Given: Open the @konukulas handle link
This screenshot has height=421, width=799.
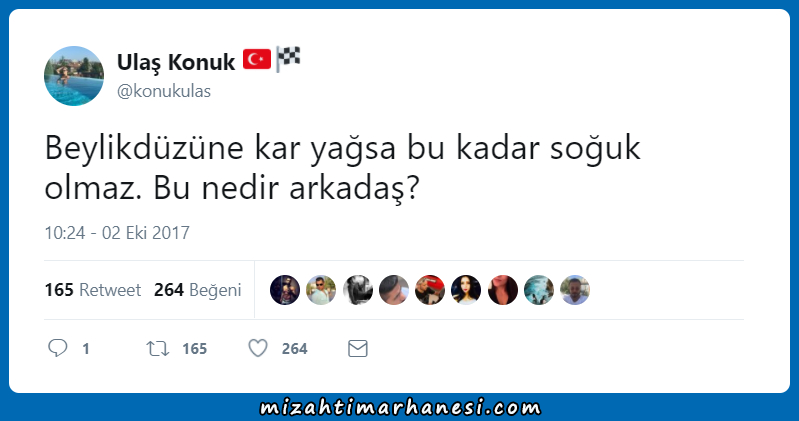Looking at the screenshot, I should click(x=164, y=91).
